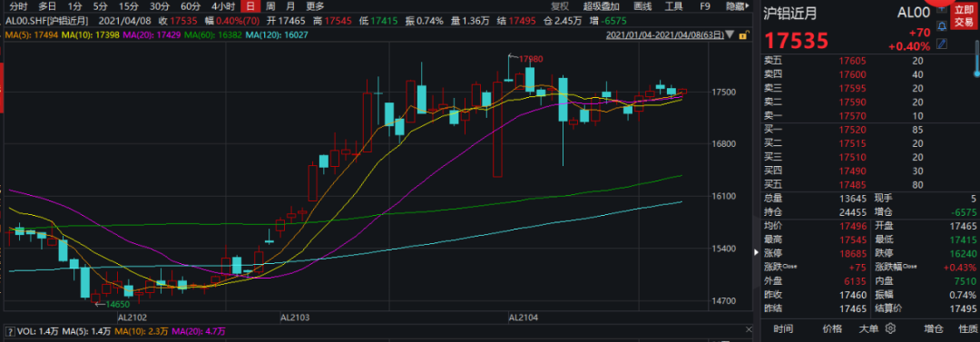Switch to 周 weekly chart
The image size is (980, 342).
270,7
